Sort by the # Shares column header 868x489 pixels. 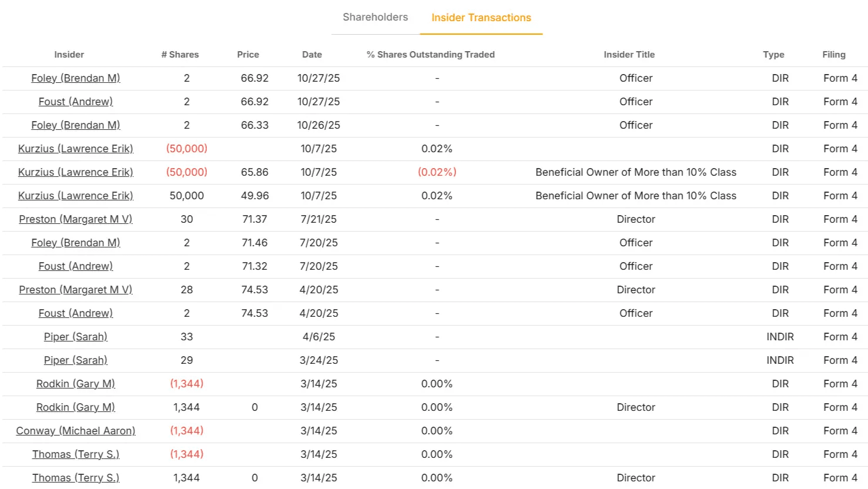pos(180,55)
